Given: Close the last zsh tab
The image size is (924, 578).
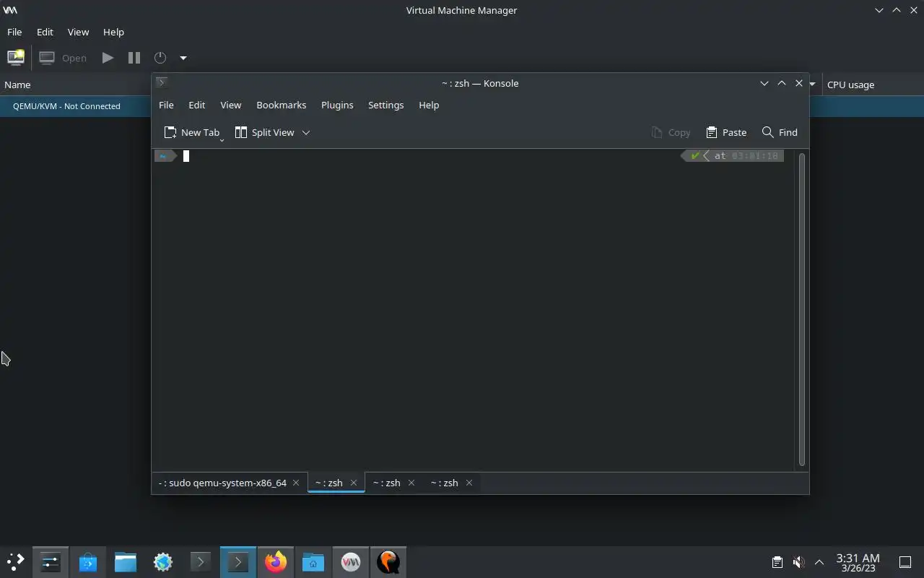Looking at the screenshot, I should pos(469,483).
